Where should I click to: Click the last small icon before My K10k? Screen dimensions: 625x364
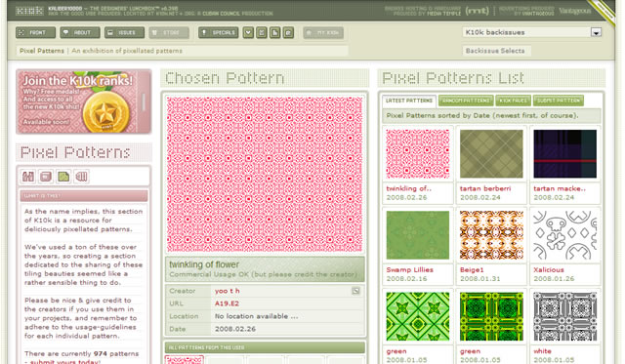288,32
